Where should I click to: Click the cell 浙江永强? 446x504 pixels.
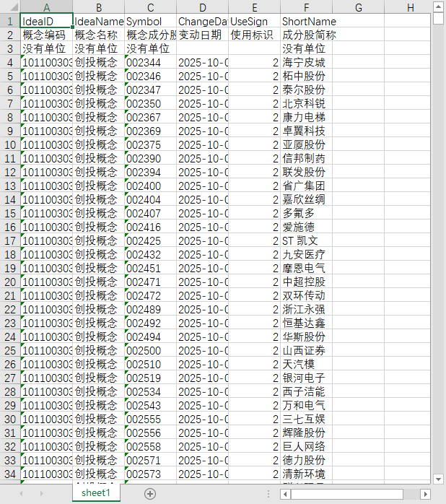[306, 309]
